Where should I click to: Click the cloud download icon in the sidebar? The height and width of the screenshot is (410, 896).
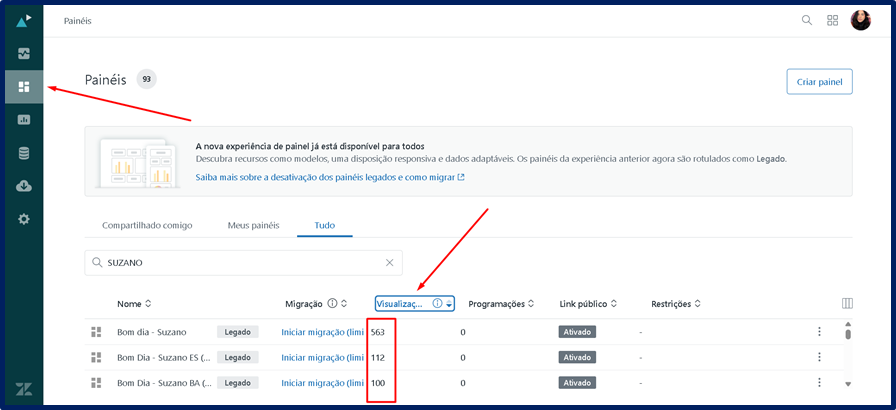(24, 186)
